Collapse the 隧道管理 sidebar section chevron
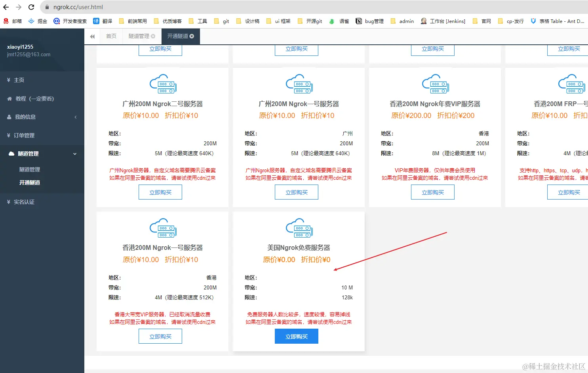 (75, 154)
